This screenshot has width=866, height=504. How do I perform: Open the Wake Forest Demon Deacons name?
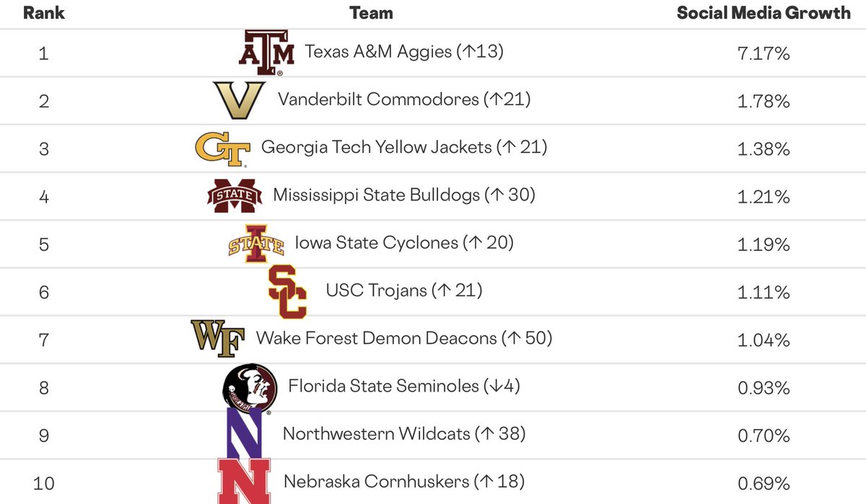[x=404, y=338]
